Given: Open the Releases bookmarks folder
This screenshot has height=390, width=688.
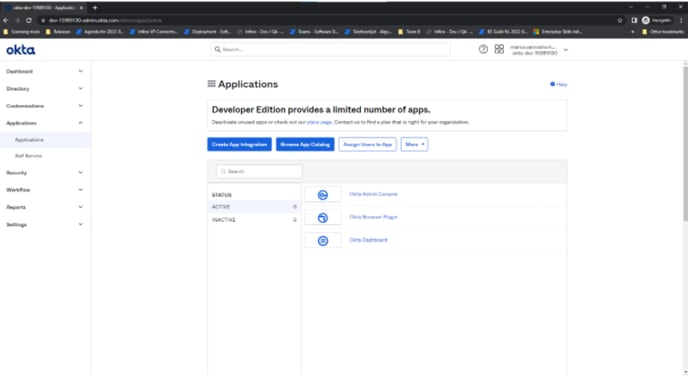Looking at the screenshot, I should (x=58, y=32).
